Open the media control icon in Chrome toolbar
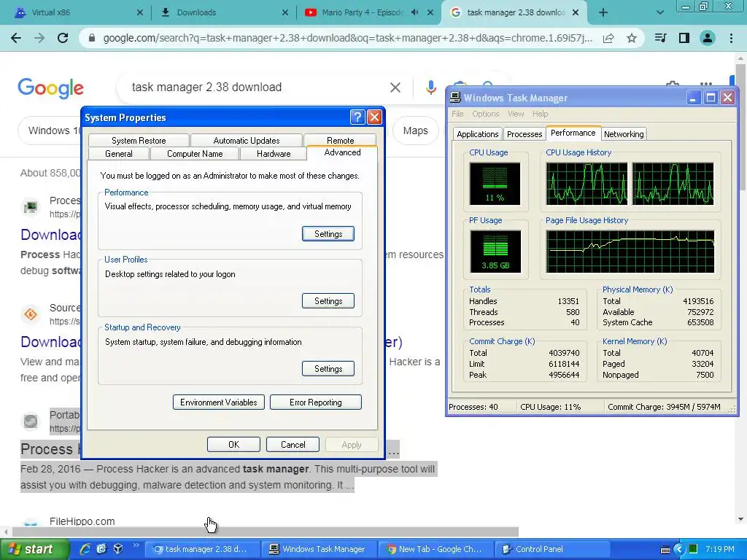This screenshot has height=560, width=747. click(660, 38)
